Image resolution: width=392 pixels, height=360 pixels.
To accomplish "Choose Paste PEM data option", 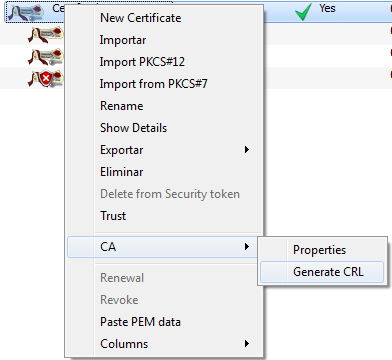I will (140, 322).
